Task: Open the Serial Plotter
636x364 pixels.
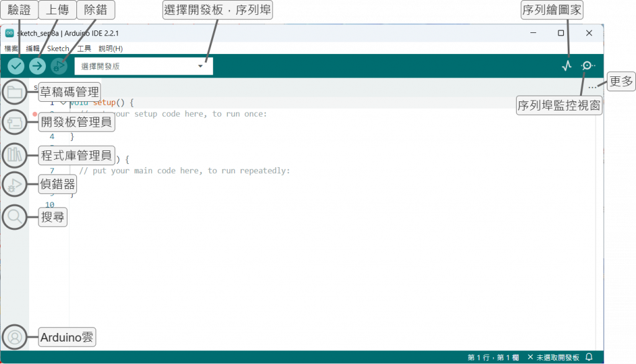Action: pos(566,66)
